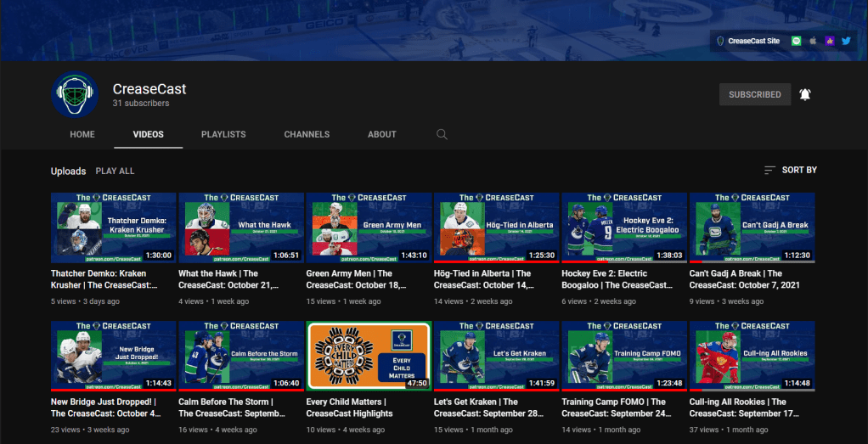Screen dimensions: 868x444
Task: Toggle the Subscribed button
Action: click(x=754, y=94)
